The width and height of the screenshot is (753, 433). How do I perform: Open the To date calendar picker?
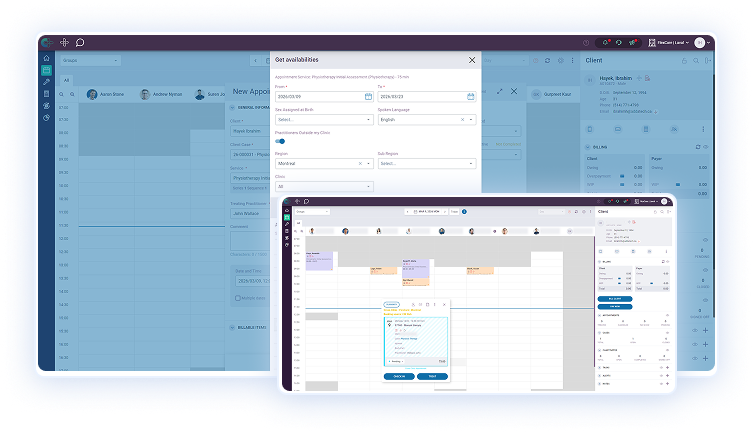pos(470,96)
